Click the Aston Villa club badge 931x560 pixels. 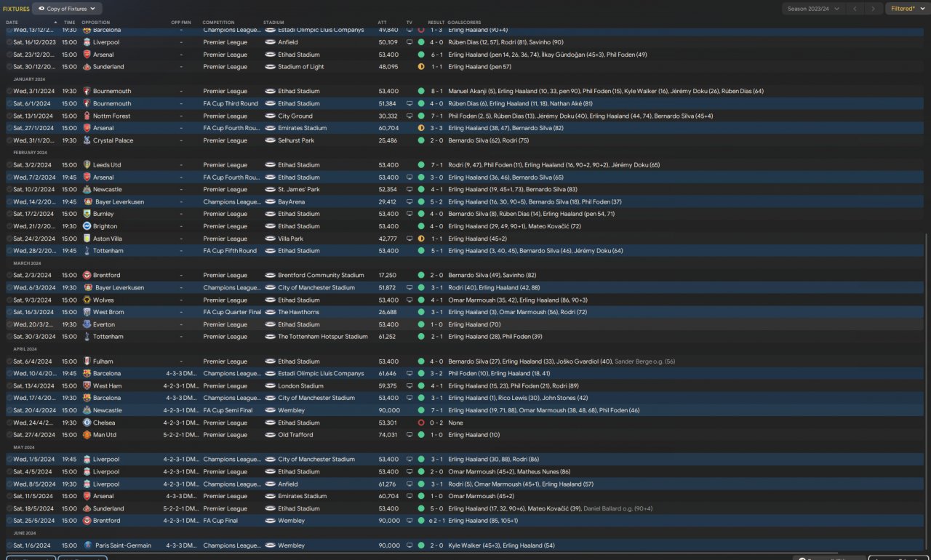[x=87, y=239]
